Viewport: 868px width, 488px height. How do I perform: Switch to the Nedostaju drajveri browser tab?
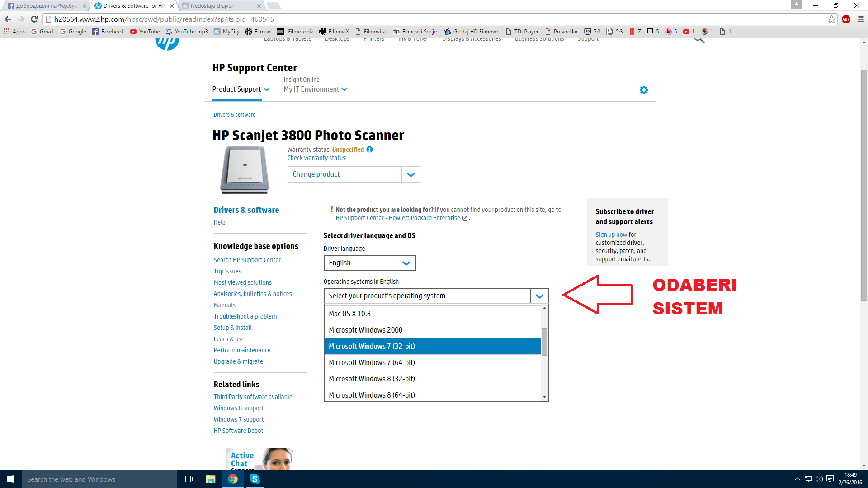pos(222,6)
